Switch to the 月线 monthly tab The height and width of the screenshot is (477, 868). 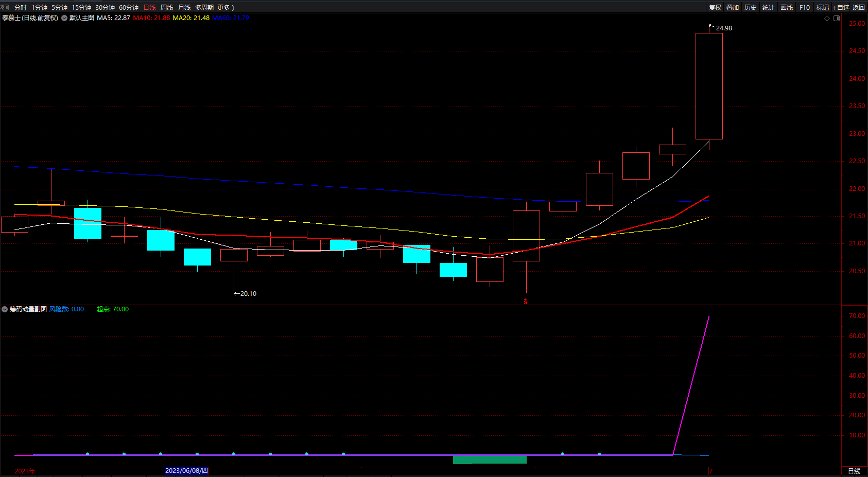point(184,8)
